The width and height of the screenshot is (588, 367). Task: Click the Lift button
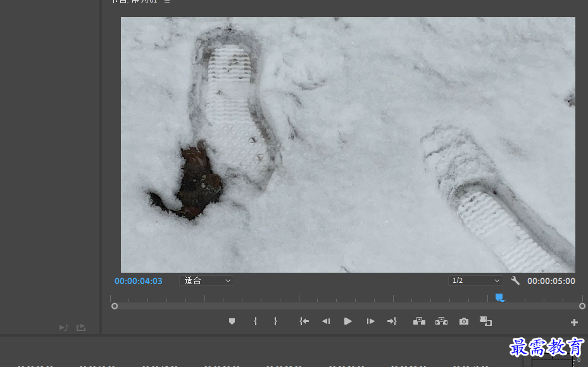click(x=419, y=321)
